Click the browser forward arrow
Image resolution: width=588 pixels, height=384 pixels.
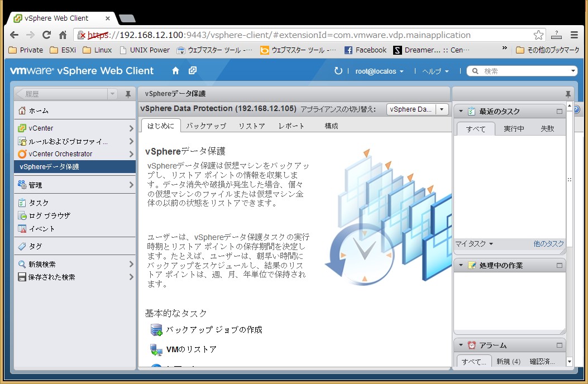tap(30, 35)
